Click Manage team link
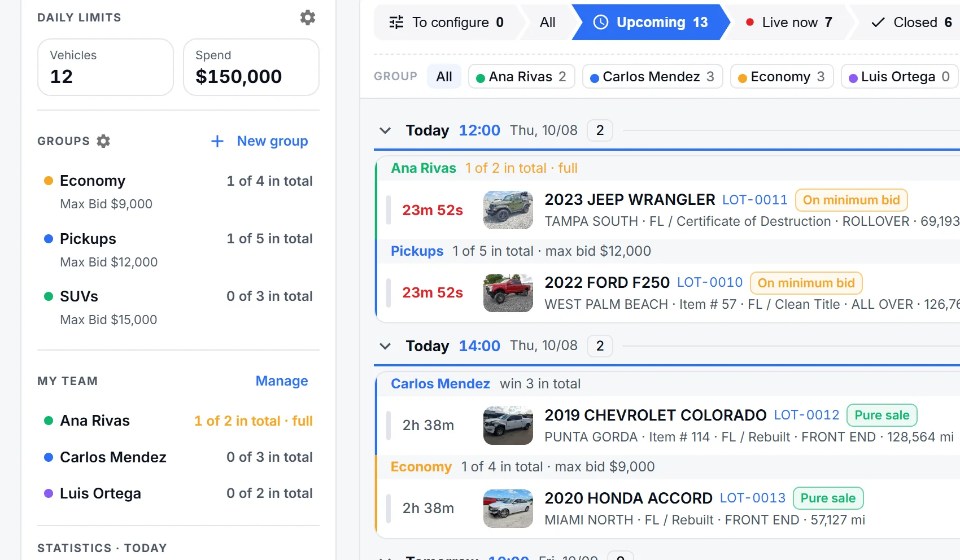The width and height of the screenshot is (960, 560). [282, 381]
